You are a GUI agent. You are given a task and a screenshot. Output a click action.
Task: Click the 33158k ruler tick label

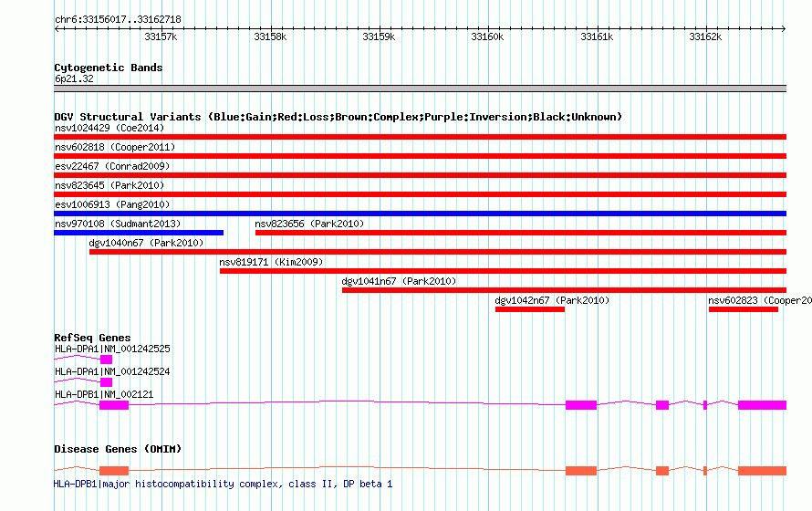click(x=270, y=36)
